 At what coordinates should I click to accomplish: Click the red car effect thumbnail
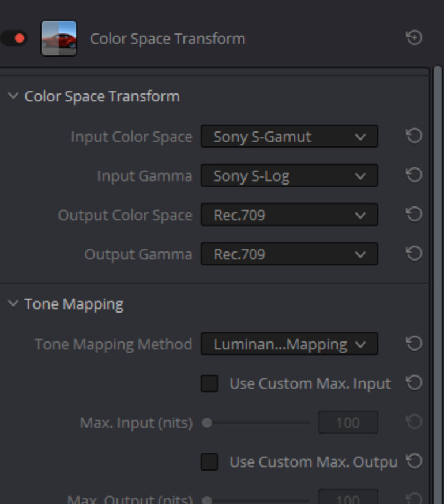click(59, 38)
